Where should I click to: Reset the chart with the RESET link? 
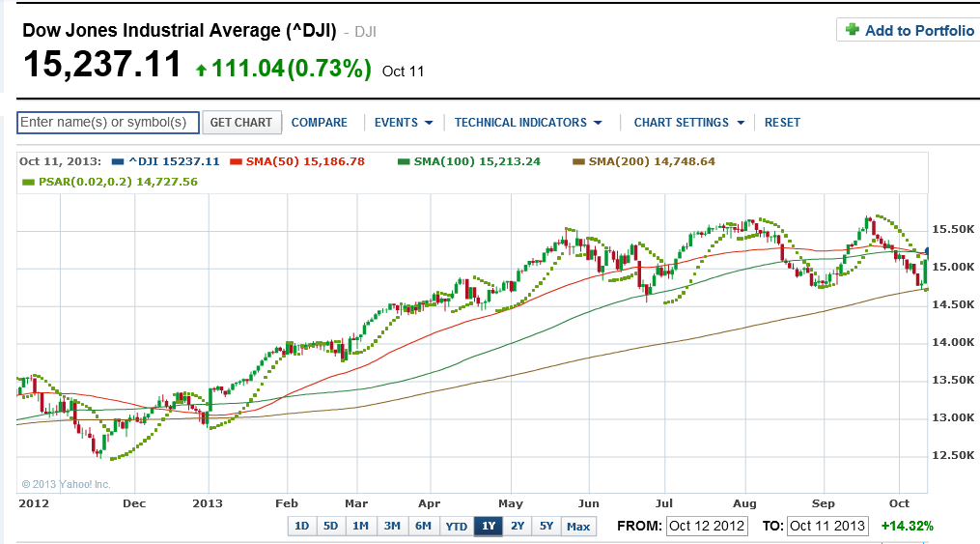click(782, 123)
